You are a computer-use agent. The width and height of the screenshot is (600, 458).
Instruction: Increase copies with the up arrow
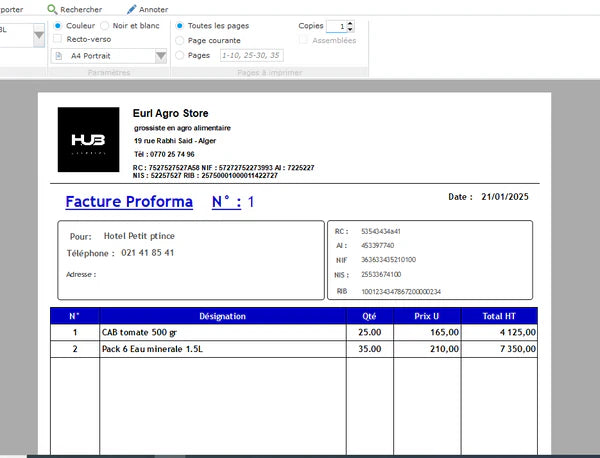pyautogui.click(x=350, y=23)
